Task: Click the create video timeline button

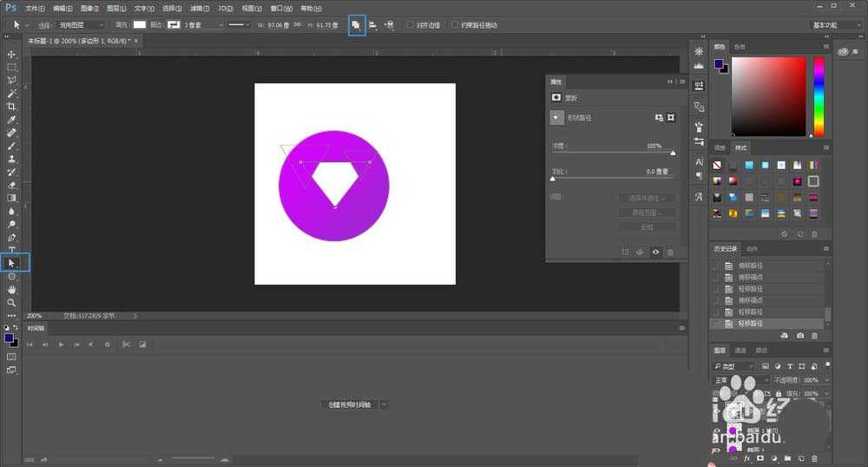Action: 349,405
